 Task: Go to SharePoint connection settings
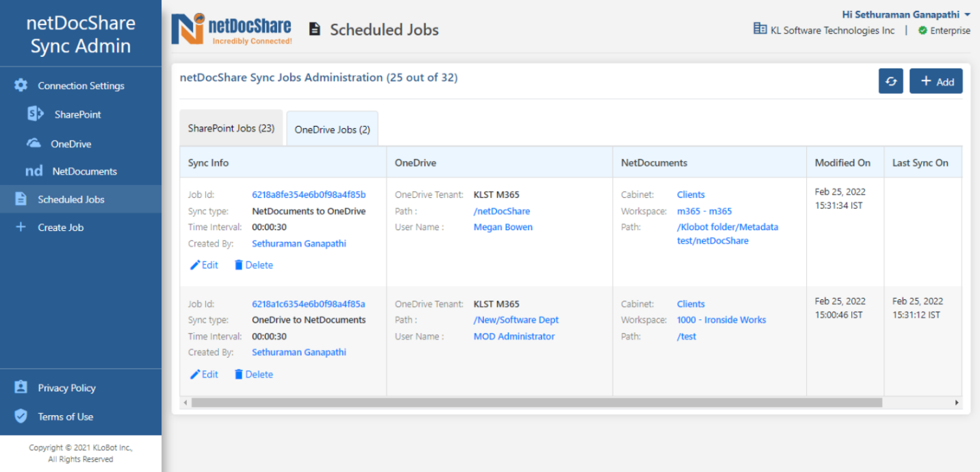click(77, 114)
